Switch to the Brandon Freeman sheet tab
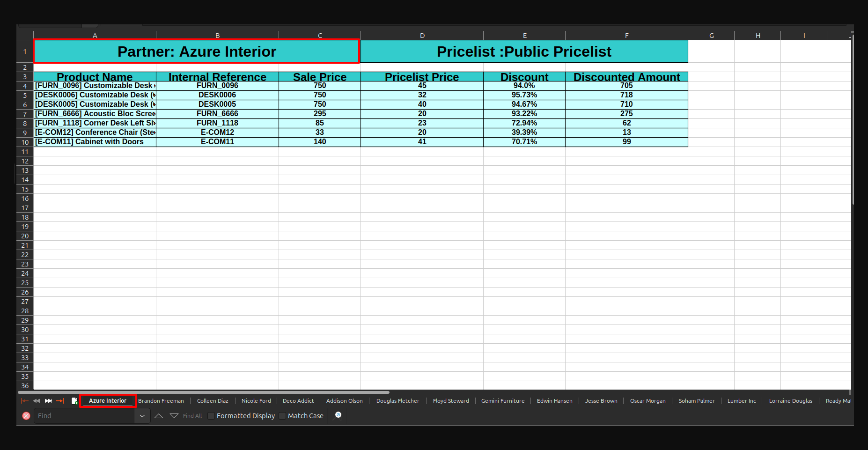 point(161,401)
